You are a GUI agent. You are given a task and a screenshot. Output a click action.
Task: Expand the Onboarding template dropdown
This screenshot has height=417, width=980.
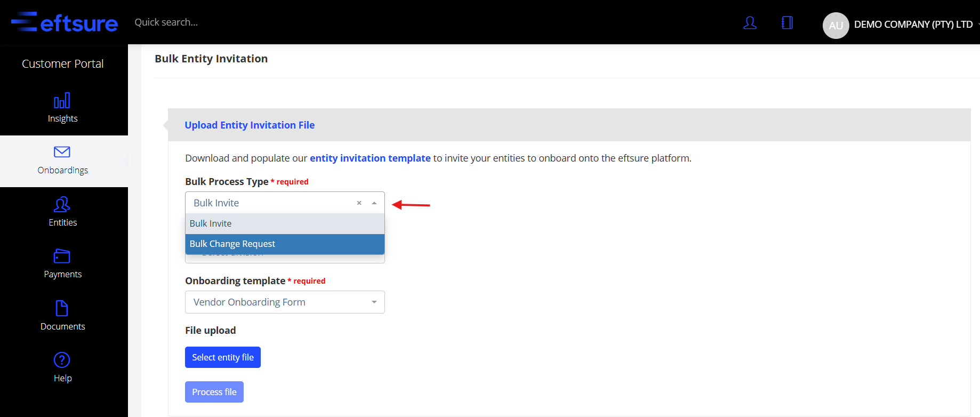coord(374,302)
